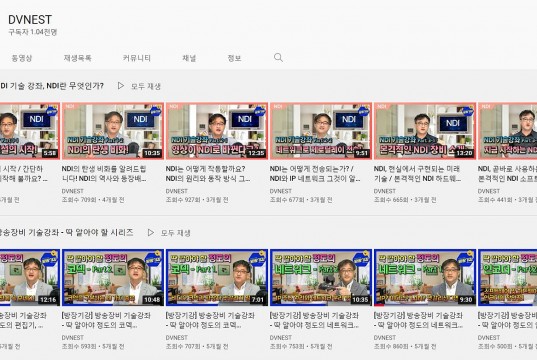The image size is (537, 360).
Task: Click play icon beside 방송장비 기술강좌 playlist
Action: pyautogui.click(x=150, y=233)
